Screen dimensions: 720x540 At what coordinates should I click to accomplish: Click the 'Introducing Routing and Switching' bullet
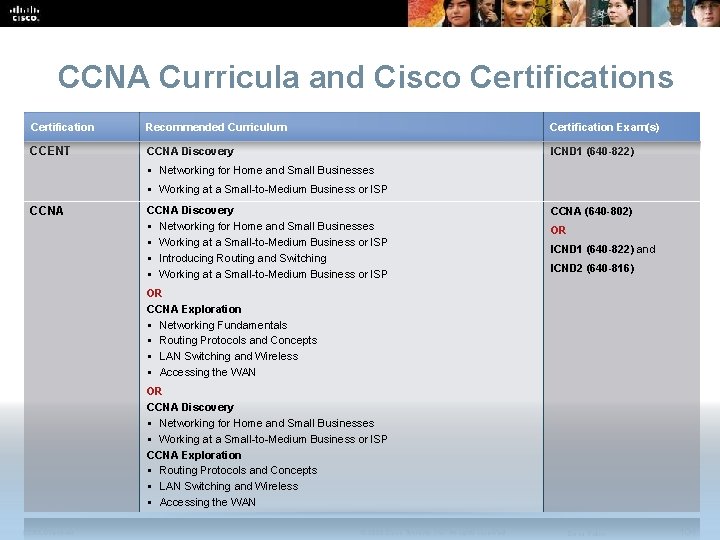(243, 258)
